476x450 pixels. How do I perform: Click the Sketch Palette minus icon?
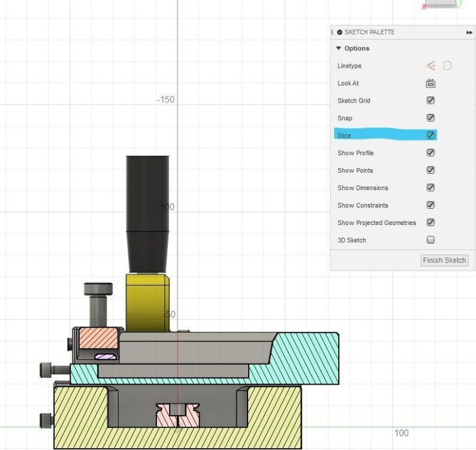tap(339, 32)
